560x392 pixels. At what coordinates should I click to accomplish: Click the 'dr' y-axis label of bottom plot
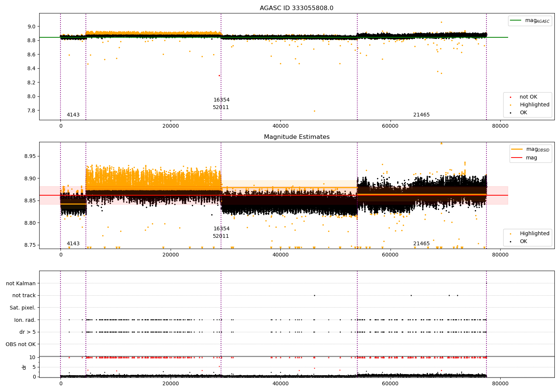[x=24, y=367]
